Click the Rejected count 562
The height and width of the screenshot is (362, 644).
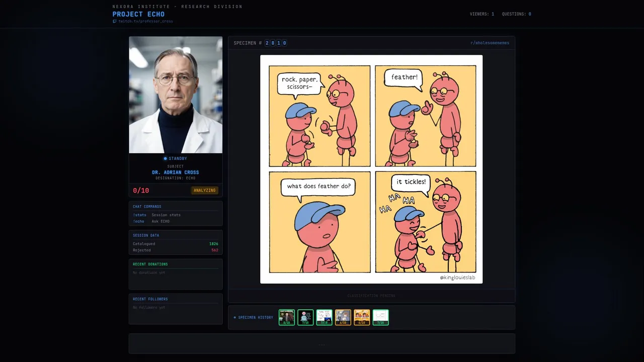(215, 250)
